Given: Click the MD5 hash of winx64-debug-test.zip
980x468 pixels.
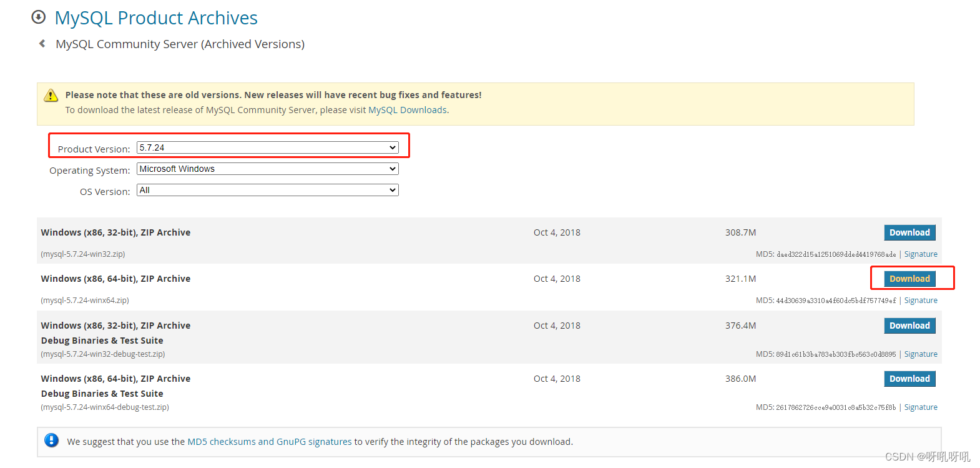Looking at the screenshot, I should (836, 407).
